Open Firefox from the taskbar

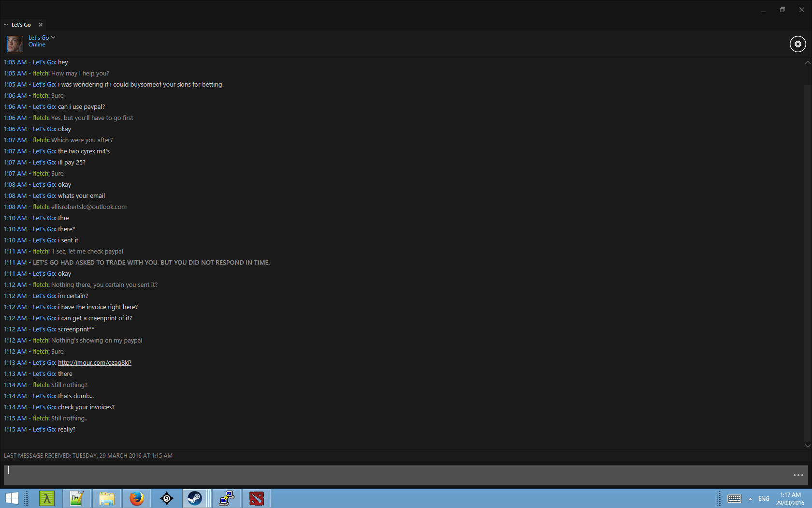click(x=137, y=498)
